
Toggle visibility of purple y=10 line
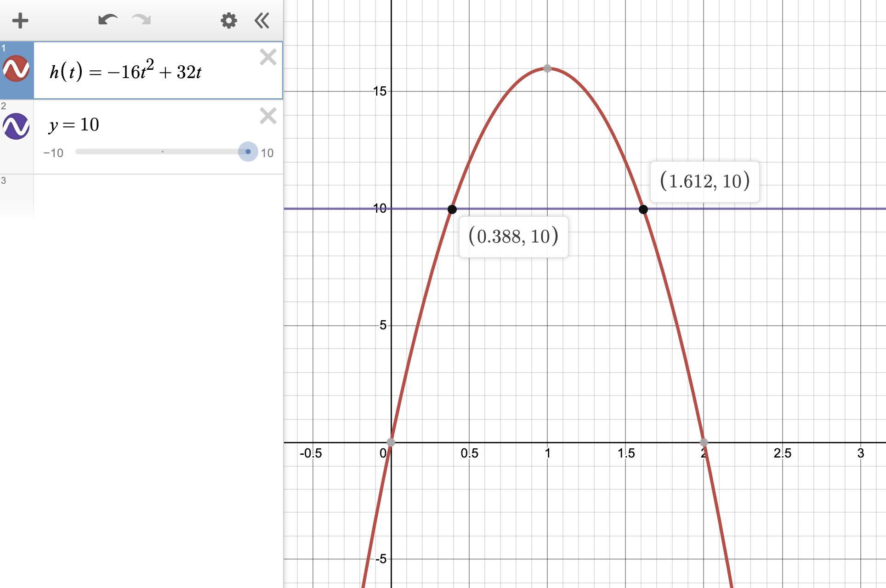pos(16,126)
